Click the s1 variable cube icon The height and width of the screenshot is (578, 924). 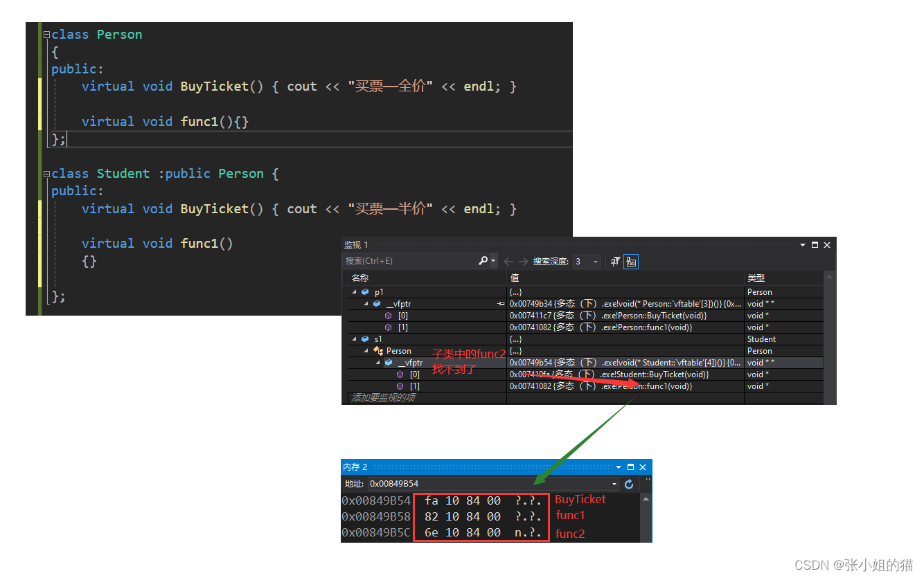click(365, 339)
